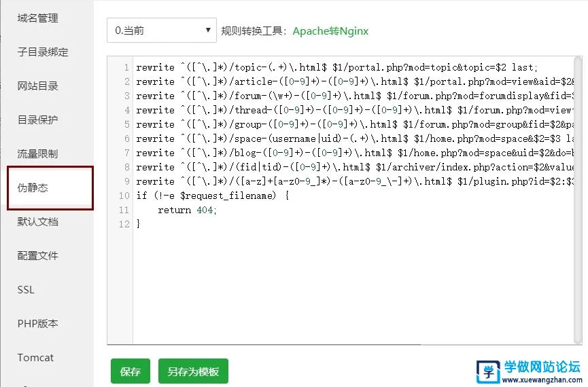This screenshot has width=588, height=387.
Task: Open 流量限制 section
Action: tap(37, 153)
